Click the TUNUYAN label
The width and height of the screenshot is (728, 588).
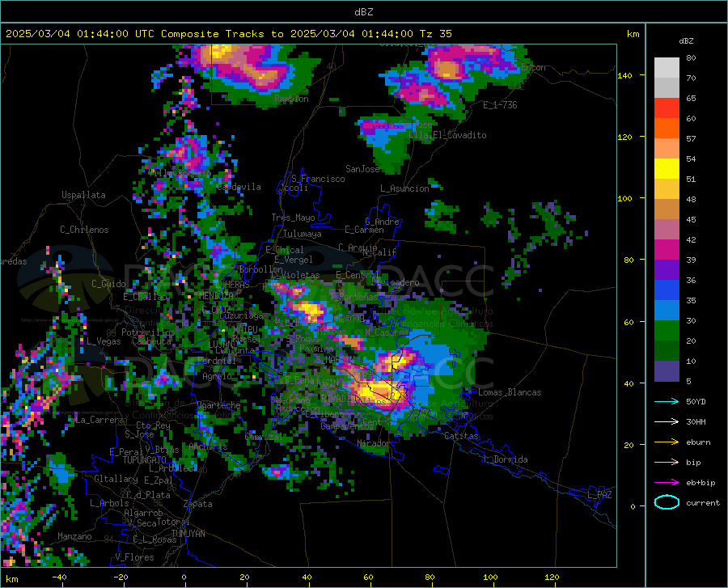[x=188, y=534]
